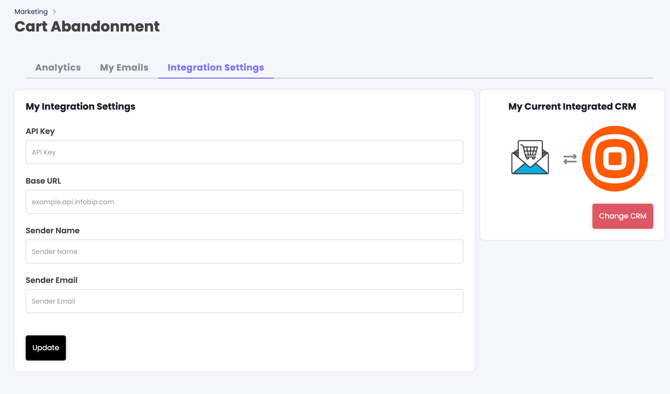Click the My Current Integrated CRM heading
Viewport: 670px width, 394px height.
tap(572, 106)
